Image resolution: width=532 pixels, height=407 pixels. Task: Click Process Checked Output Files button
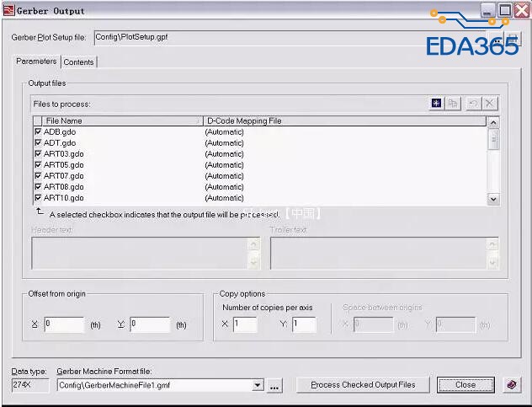click(x=363, y=384)
